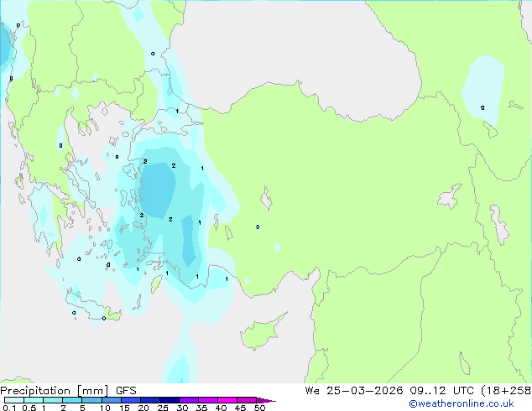Click the "25" legend label
Viewport: 532px width, 411px height.
(x=163, y=408)
